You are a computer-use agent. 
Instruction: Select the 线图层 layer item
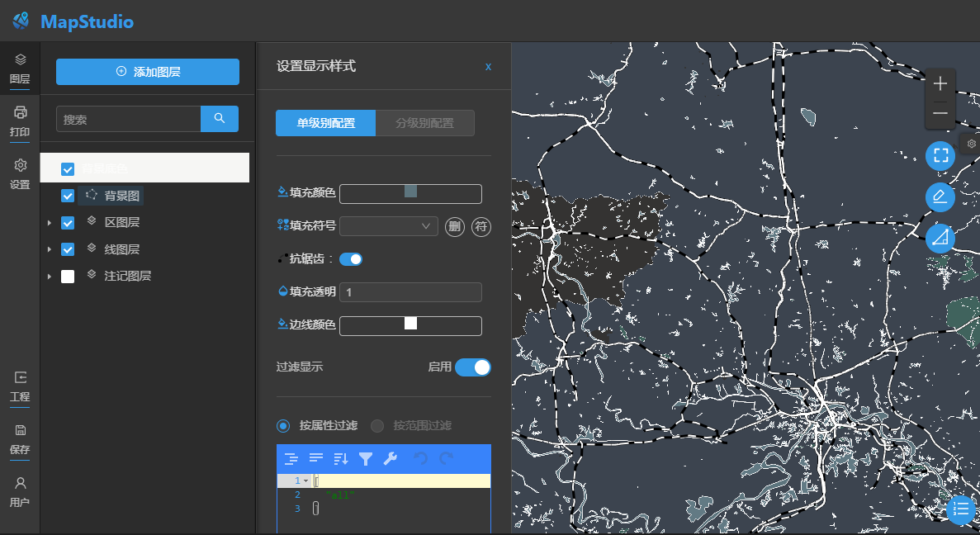pyautogui.click(x=113, y=249)
